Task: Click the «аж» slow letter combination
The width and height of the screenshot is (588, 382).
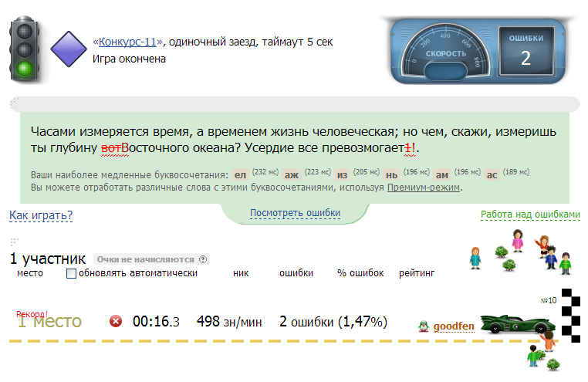Action: [292, 174]
